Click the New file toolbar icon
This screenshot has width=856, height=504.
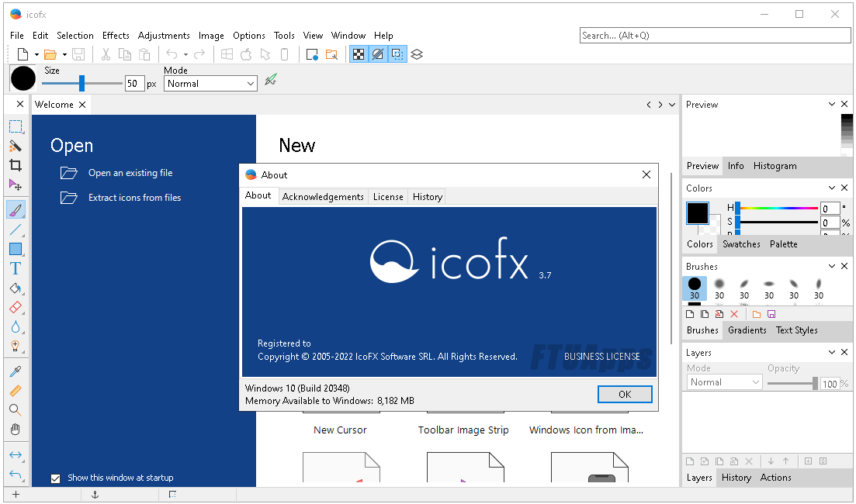tap(23, 54)
